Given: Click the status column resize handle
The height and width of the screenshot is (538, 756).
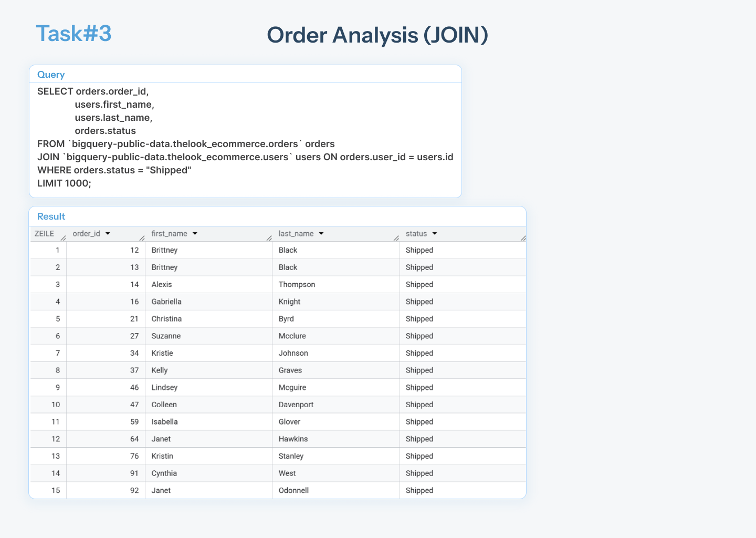Looking at the screenshot, I should pos(523,238).
